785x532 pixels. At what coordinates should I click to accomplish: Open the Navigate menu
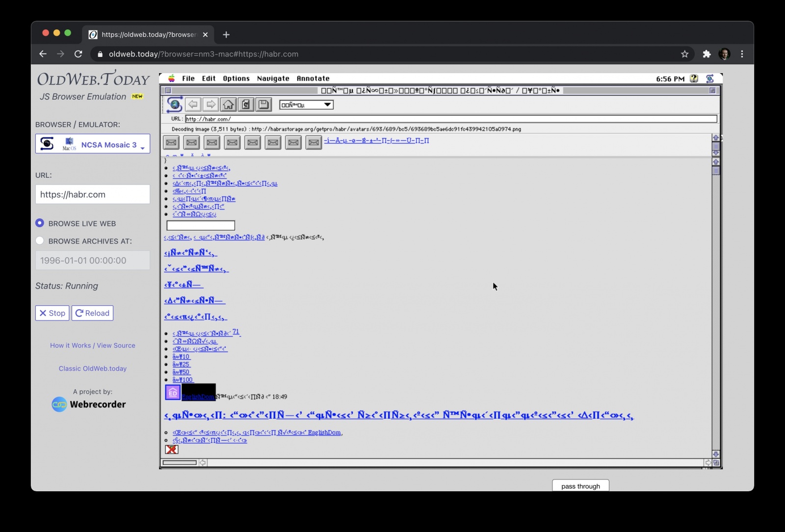[x=273, y=79]
